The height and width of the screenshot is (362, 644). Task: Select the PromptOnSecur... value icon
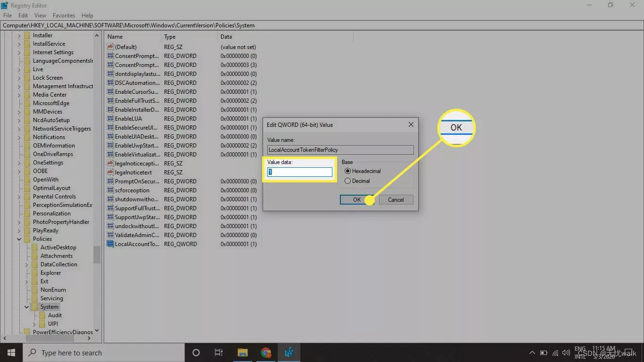(x=110, y=181)
